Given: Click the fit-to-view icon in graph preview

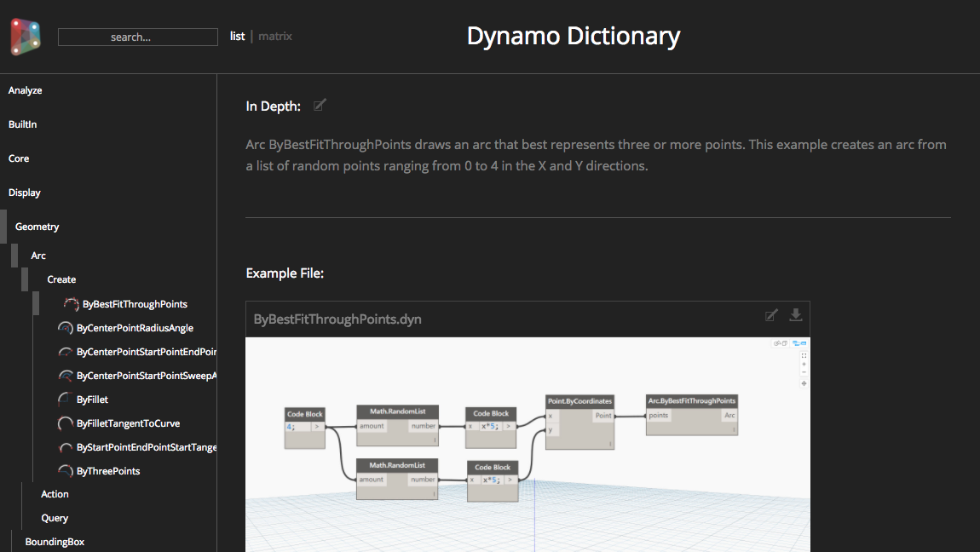Looking at the screenshot, I should pyautogui.click(x=804, y=355).
